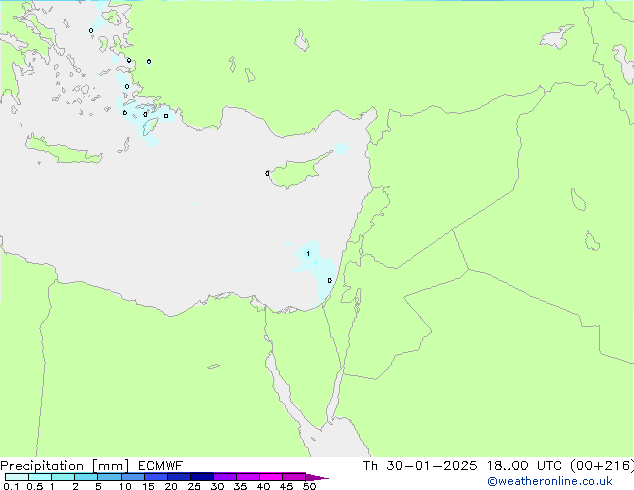Click the legend tick label "50"

click(309, 486)
